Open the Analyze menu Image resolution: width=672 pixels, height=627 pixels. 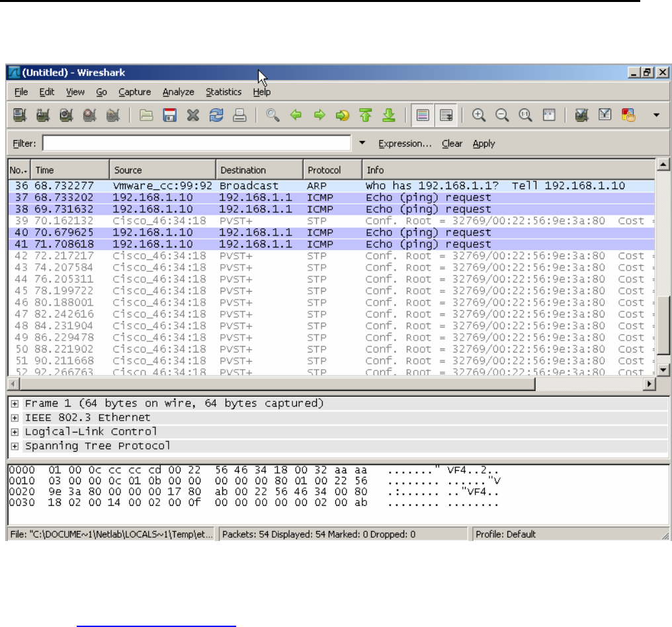[179, 92]
